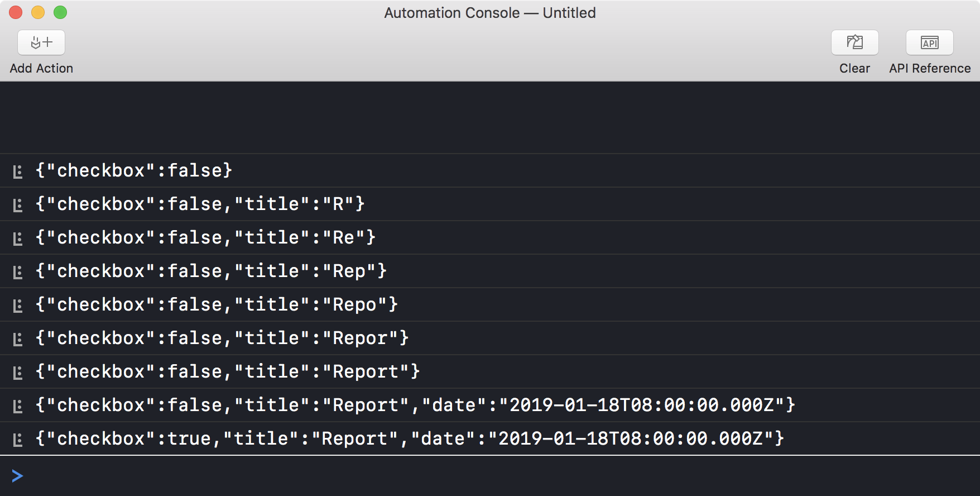Click log icon beside title "R" entry
This screenshot has height=496, width=980.
(x=18, y=205)
